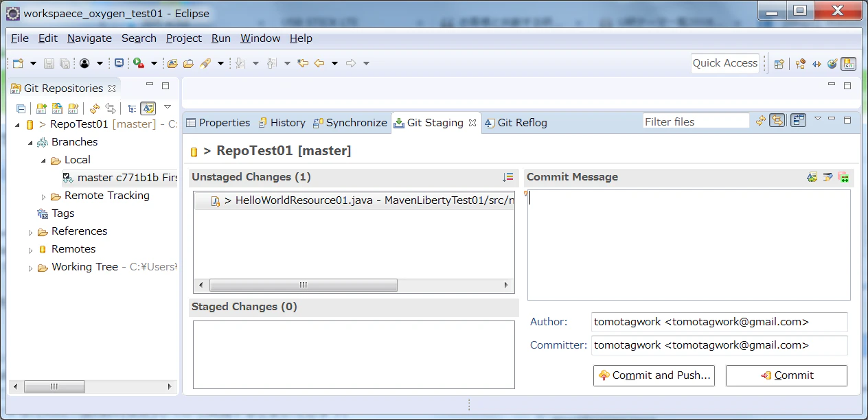Click the Sort unstaged changes icon
The width and height of the screenshot is (868, 420).
[508, 177]
